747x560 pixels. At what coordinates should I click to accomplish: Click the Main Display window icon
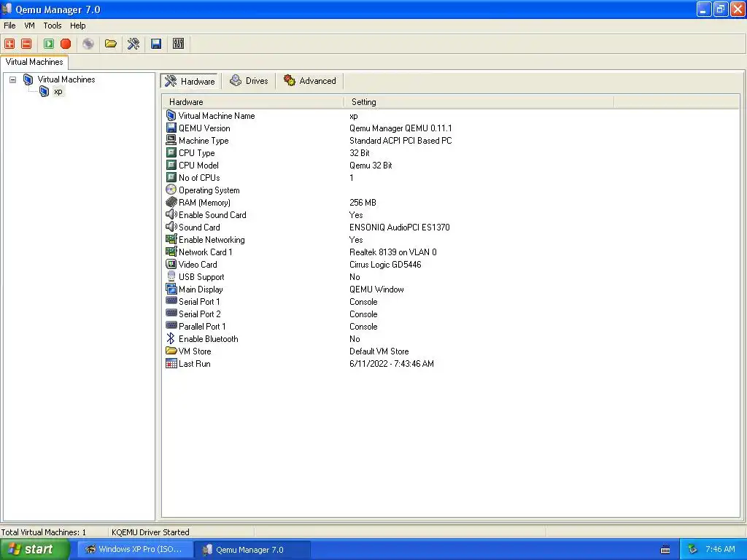click(x=171, y=289)
